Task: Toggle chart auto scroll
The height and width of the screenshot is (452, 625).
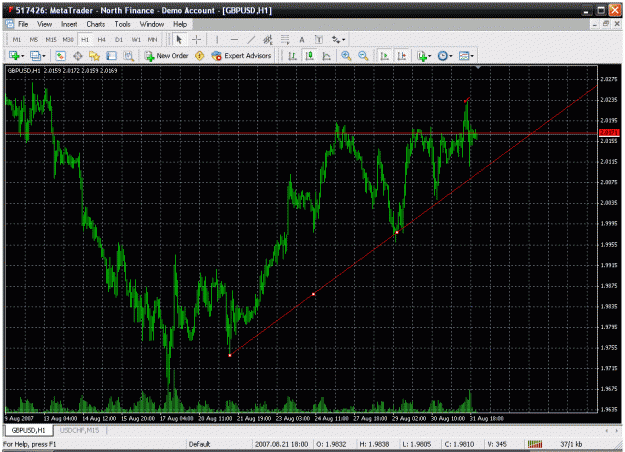Action: (384, 56)
